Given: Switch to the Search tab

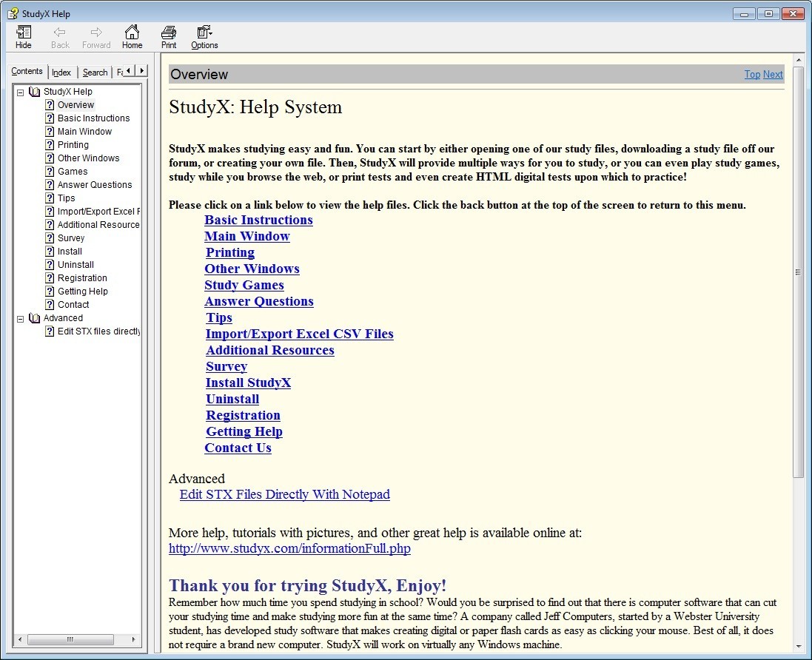Looking at the screenshot, I should coord(95,73).
